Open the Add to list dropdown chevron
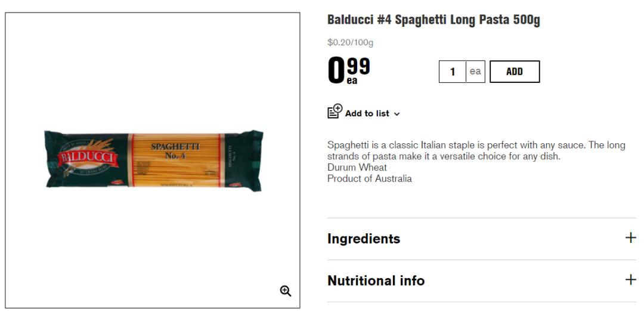The image size is (644, 324). 397,114
